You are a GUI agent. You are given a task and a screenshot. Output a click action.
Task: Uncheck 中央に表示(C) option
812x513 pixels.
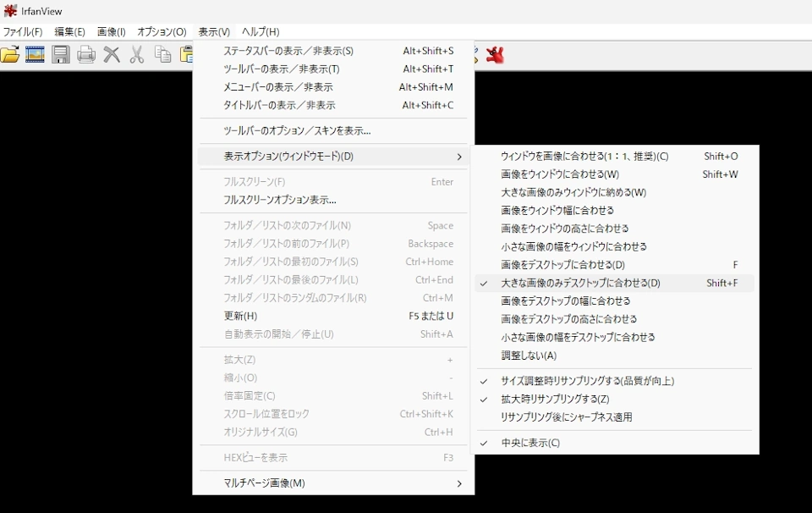pos(615,443)
